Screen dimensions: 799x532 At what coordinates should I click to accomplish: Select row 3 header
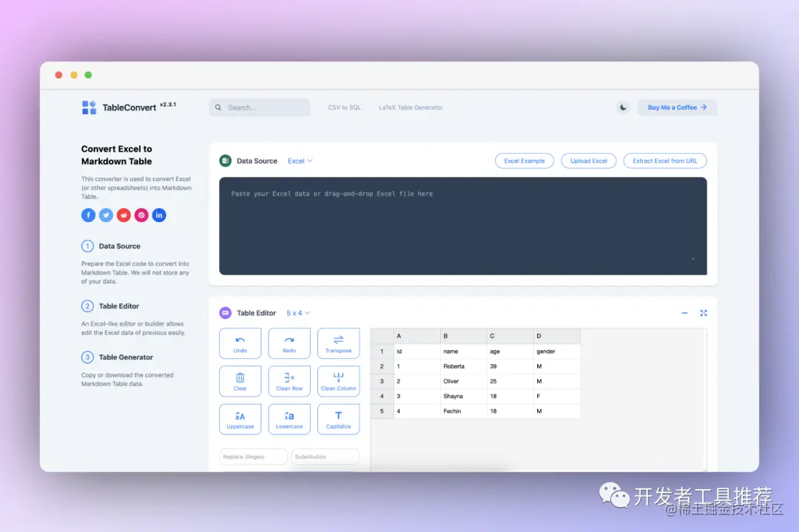382,381
